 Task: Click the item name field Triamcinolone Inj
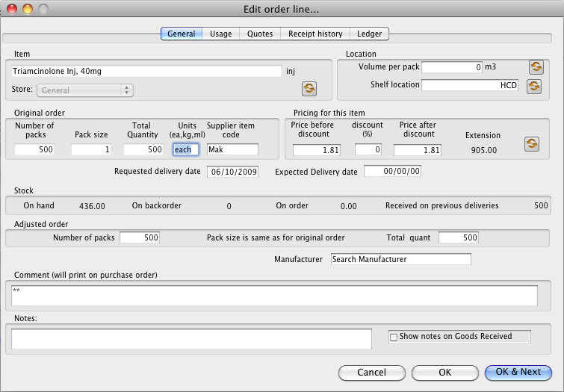coord(146,71)
